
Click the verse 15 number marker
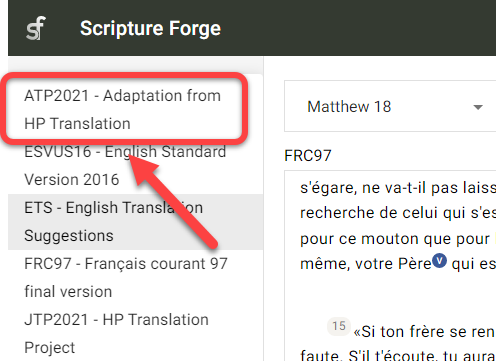click(339, 326)
